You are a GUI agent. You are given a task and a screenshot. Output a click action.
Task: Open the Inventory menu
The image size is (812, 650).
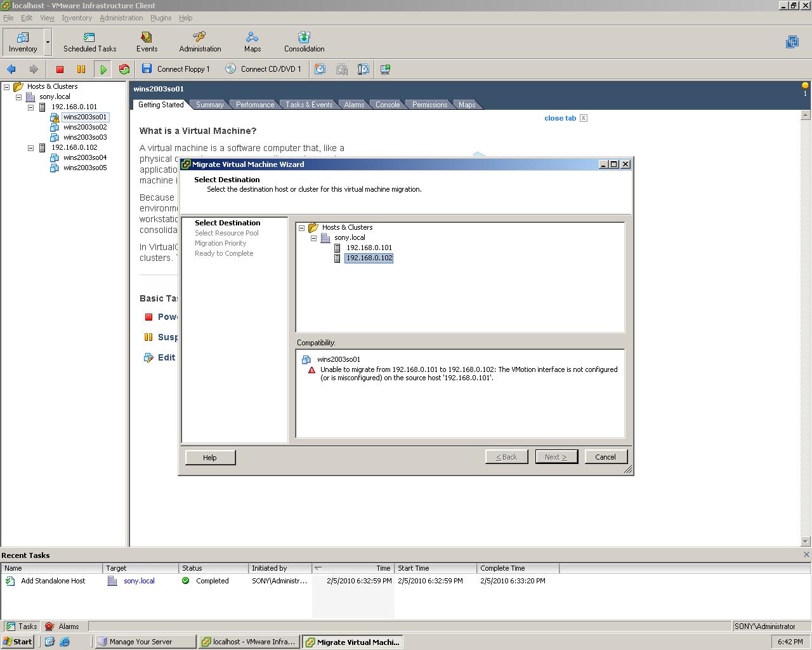point(76,18)
